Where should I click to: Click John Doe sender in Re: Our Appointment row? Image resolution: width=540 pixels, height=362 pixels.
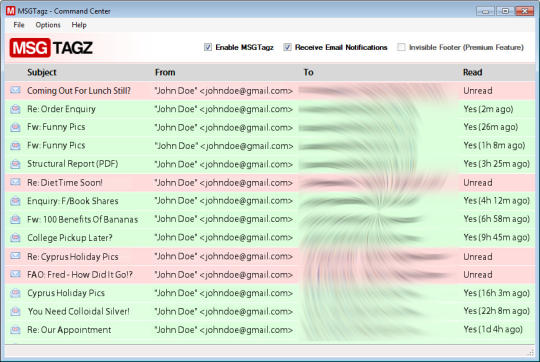(224, 330)
